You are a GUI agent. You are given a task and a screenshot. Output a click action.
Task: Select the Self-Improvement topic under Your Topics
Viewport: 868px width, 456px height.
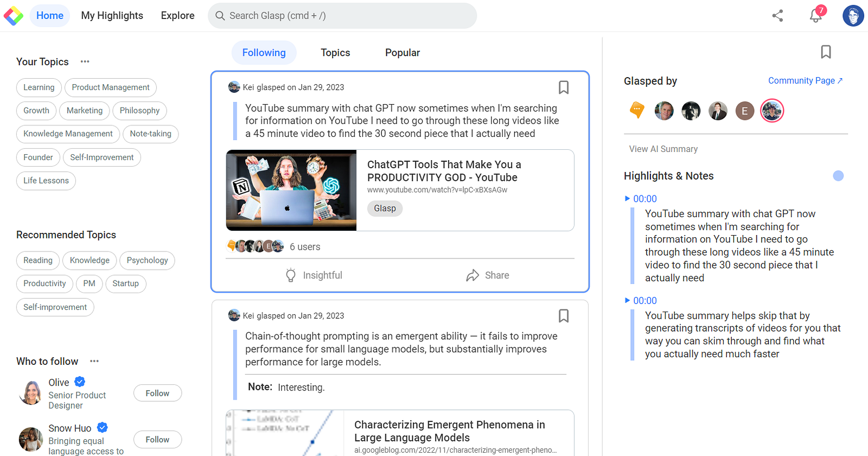102,157
